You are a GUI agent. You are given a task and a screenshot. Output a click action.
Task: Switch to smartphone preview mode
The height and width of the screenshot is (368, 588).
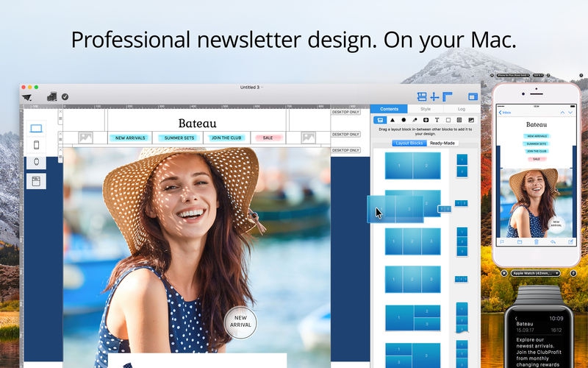pos(36,145)
